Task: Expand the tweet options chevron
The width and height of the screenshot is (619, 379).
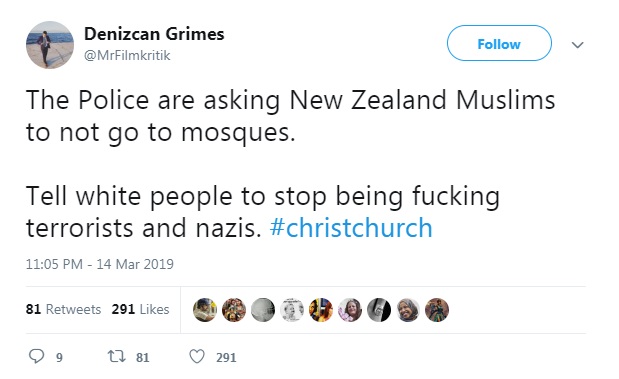Action: [x=578, y=45]
